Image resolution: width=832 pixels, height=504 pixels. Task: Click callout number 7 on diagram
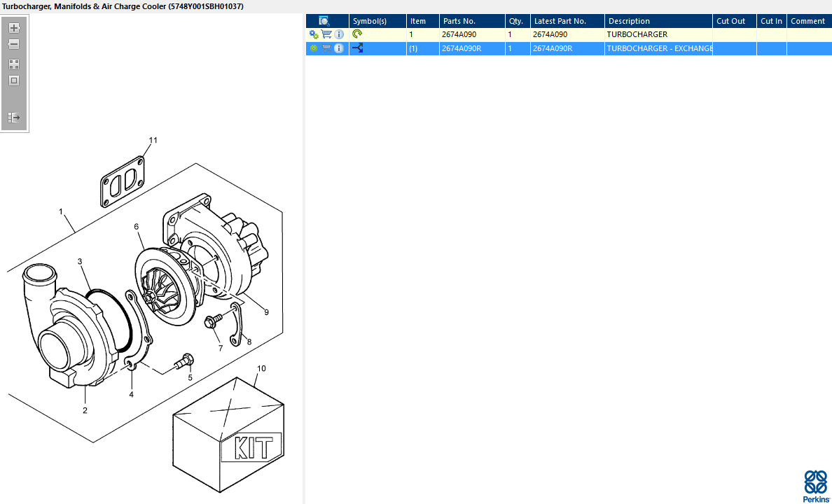point(221,349)
